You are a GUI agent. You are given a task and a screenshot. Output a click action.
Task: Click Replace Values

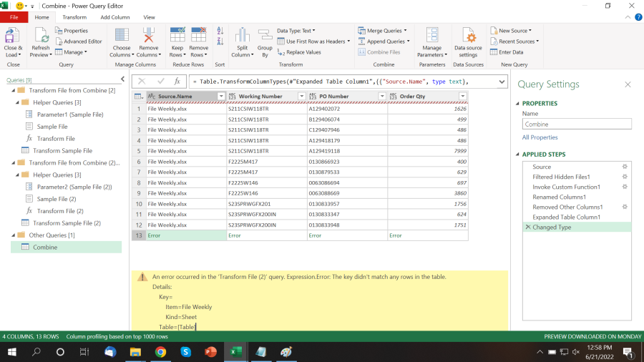click(x=299, y=52)
